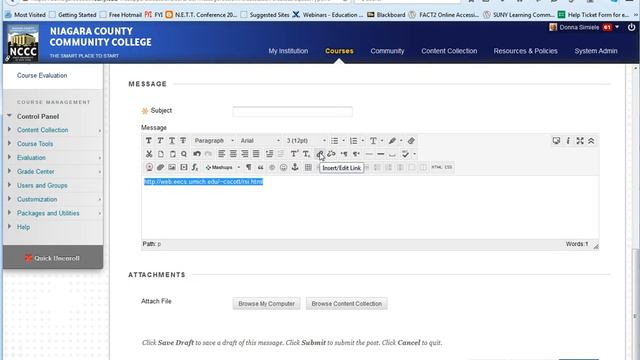Toggle the show nonprinting characters paragraph mark
640x360 pixels.
(x=249, y=167)
